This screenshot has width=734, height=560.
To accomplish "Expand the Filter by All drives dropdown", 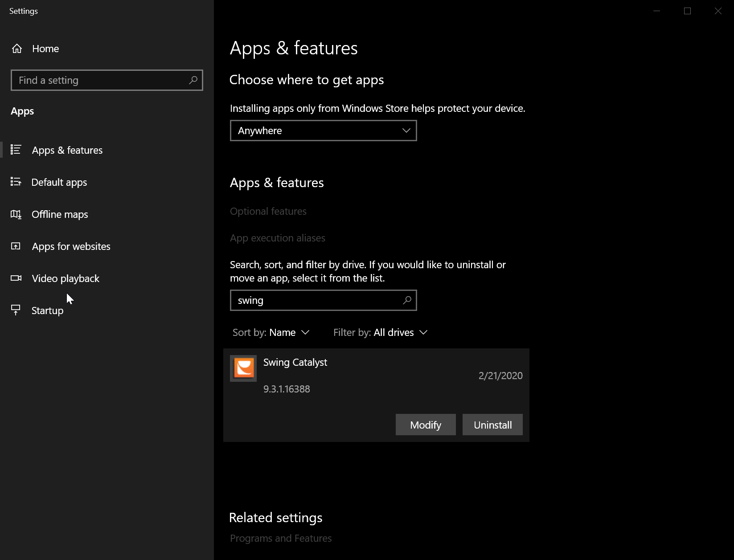I will click(381, 332).
